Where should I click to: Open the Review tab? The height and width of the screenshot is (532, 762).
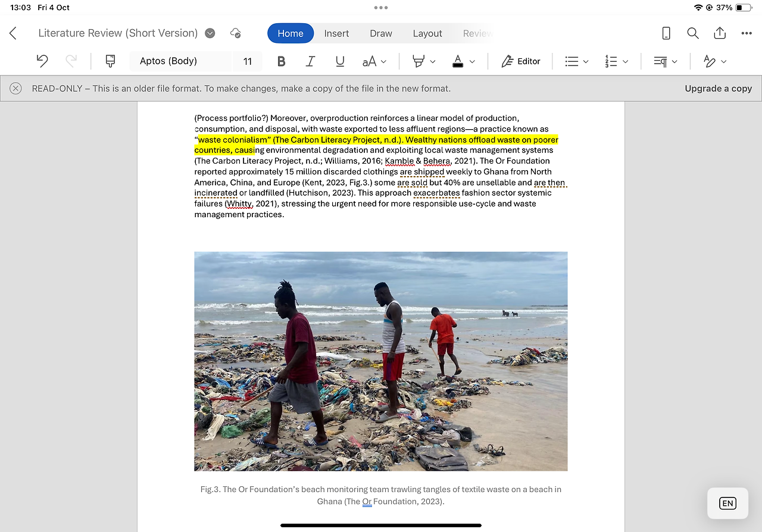[x=477, y=33]
